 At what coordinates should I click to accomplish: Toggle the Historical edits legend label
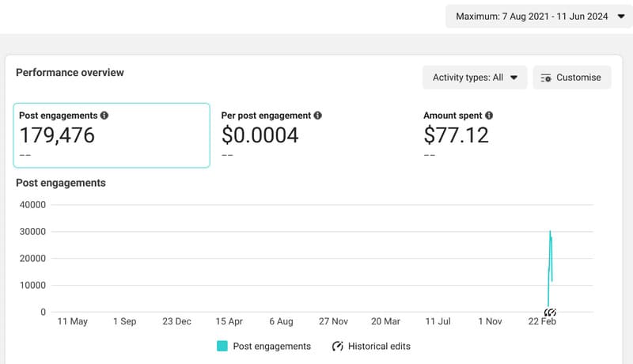379,346
